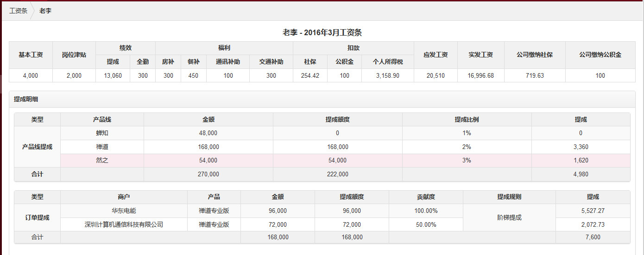Viewport: 644px width, 255px height.
Task: Click the 绩效 group header
Action: pos(126,48)
